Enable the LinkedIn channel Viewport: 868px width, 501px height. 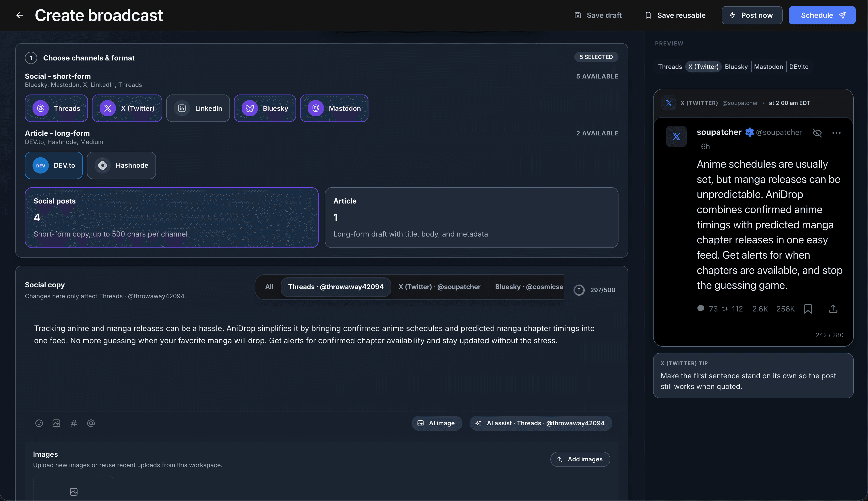click(198, 108)
